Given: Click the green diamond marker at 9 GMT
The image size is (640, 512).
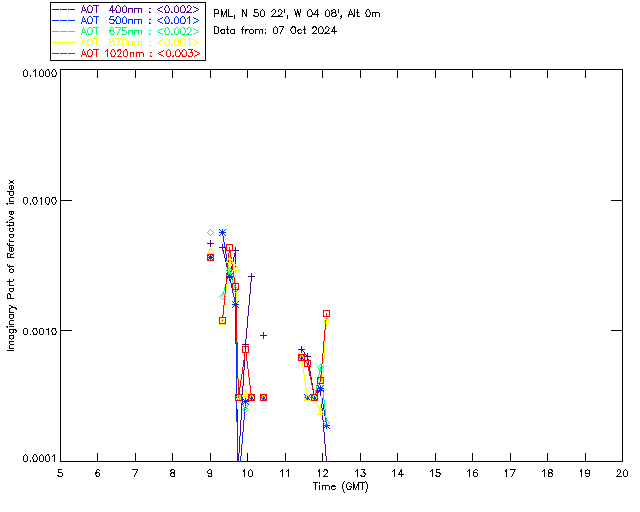Looking at the screenshot, I should pos(210,233).
